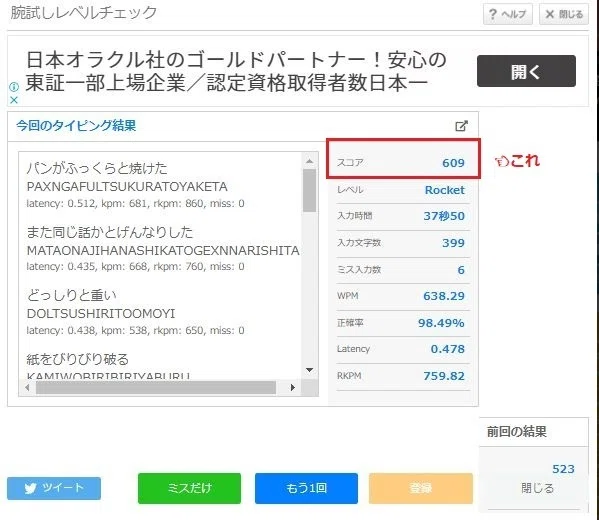This screenshot has width=599, height=520.
Task: Click stats line with kpm: 668
Action: pos(135,266)
